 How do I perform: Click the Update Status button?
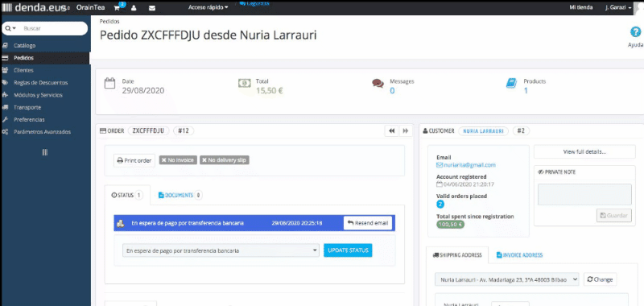tap(348, 250)
